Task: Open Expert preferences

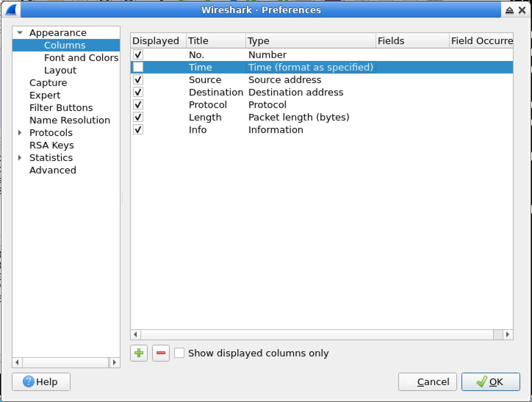Action: (x=45, y=95)
